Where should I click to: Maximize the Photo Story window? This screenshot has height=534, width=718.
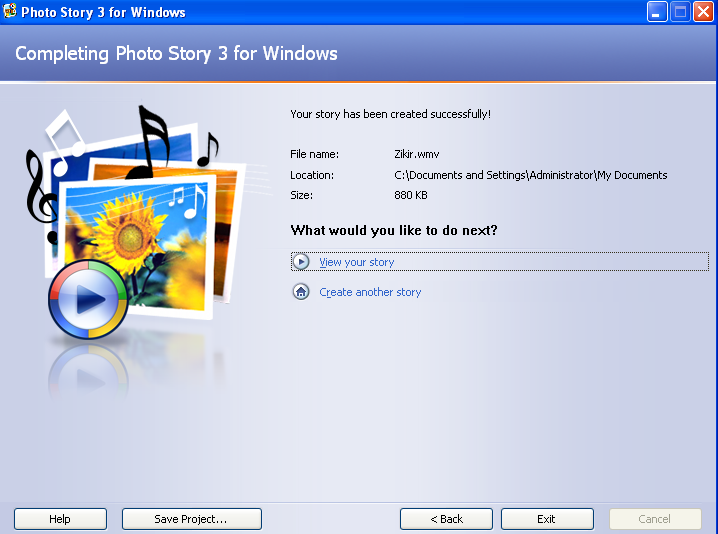680,12
